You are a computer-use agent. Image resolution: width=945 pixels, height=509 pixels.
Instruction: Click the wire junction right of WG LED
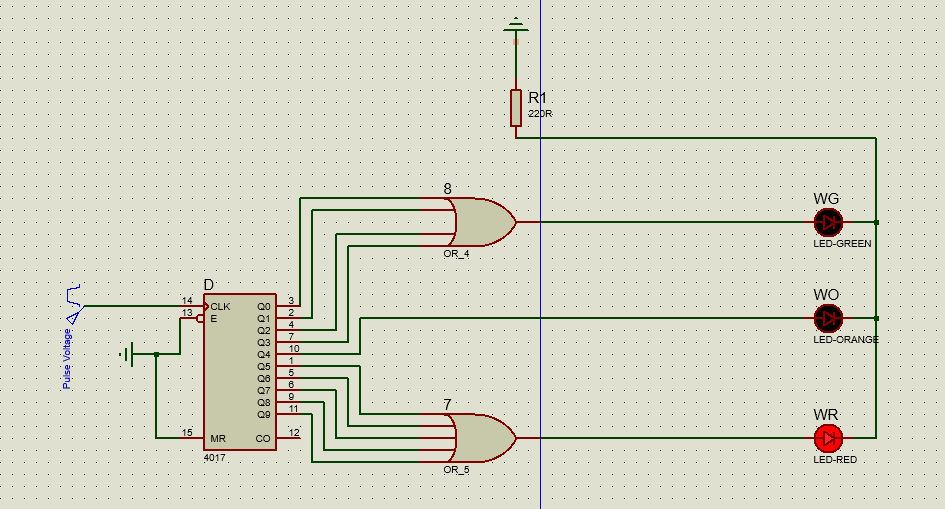(x=876, y=222)
